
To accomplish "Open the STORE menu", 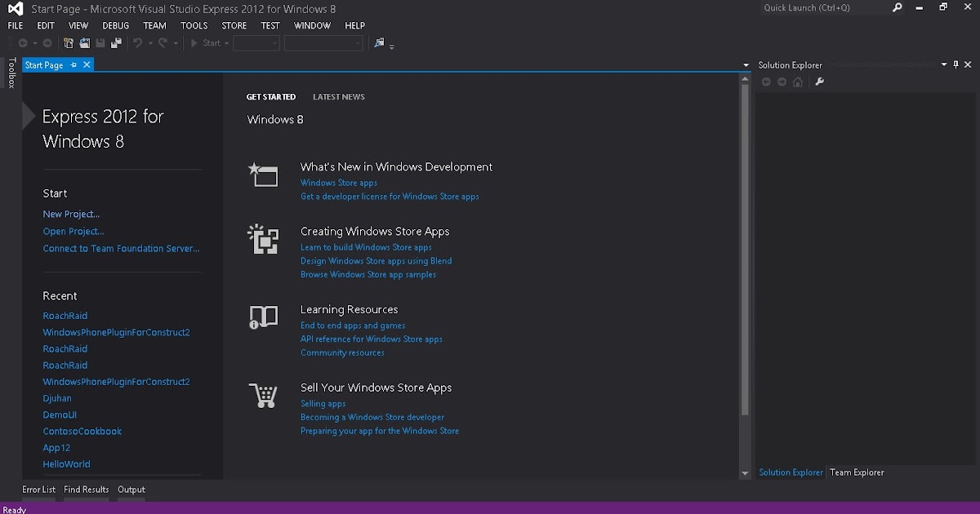I will [x=234, y=25].
